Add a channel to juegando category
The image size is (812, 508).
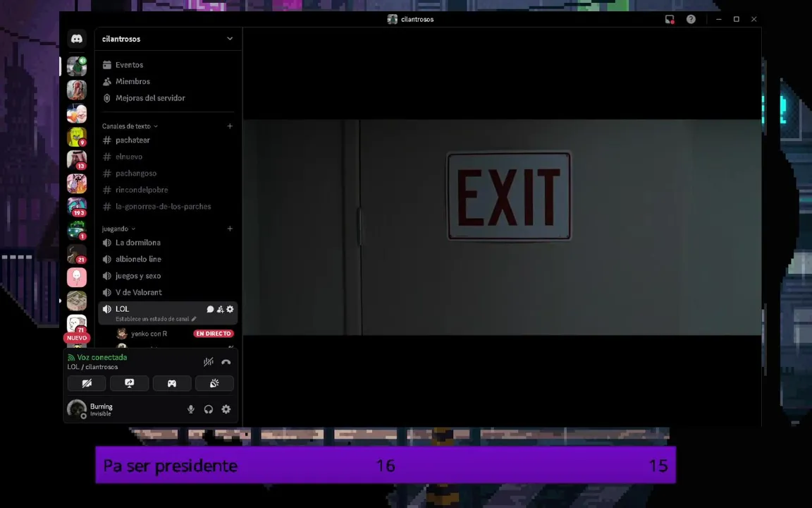coord(230,229)
